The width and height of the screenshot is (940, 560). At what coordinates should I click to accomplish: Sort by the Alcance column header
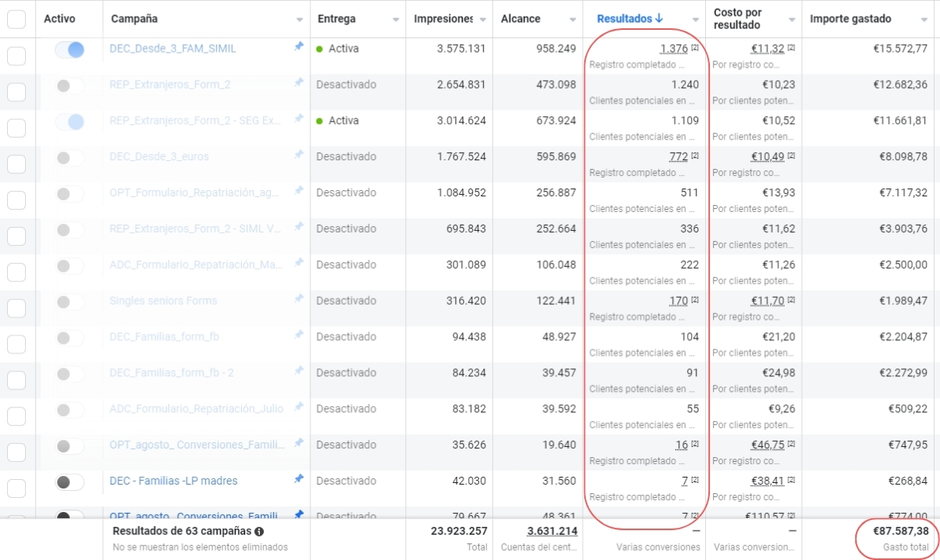click(x=521, y=19)
